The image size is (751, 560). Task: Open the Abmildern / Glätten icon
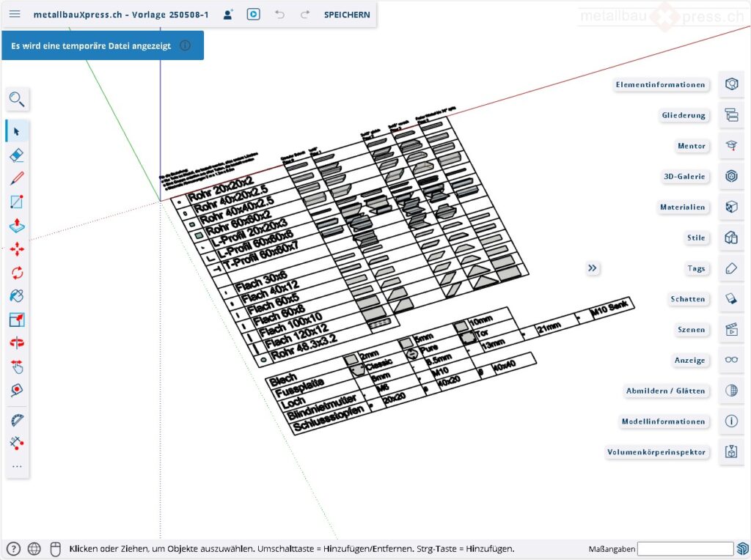point(731,391)
